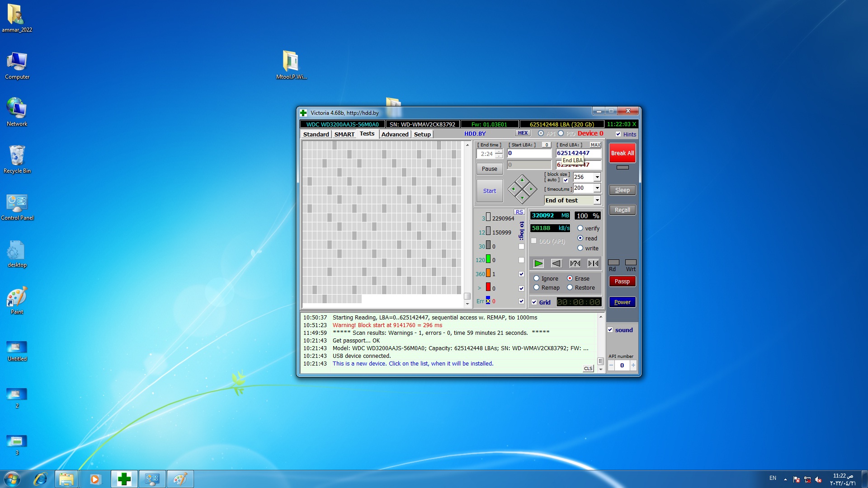Choose the Ignore option
This screenshot has height=488, width=868.
pyautogui.click(x=537, y=278)
